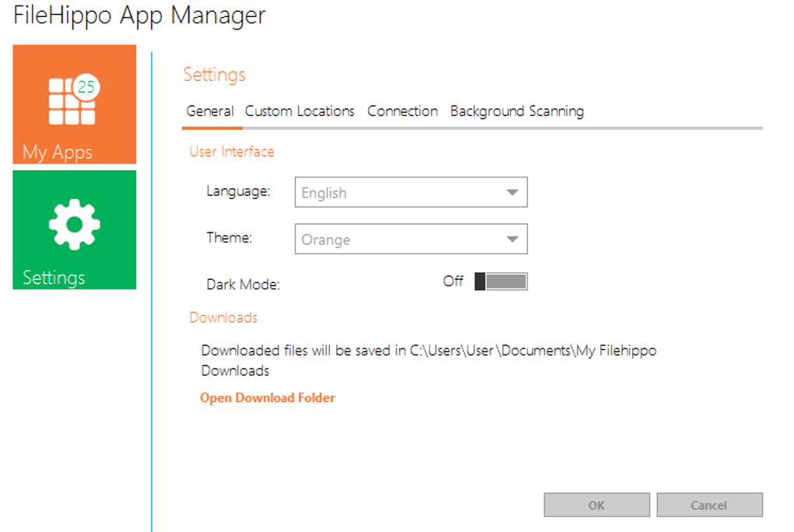Click the Settings label on green tile
Image resolution: width=794 pixels, height=532 pixels.
coord(54,278)
